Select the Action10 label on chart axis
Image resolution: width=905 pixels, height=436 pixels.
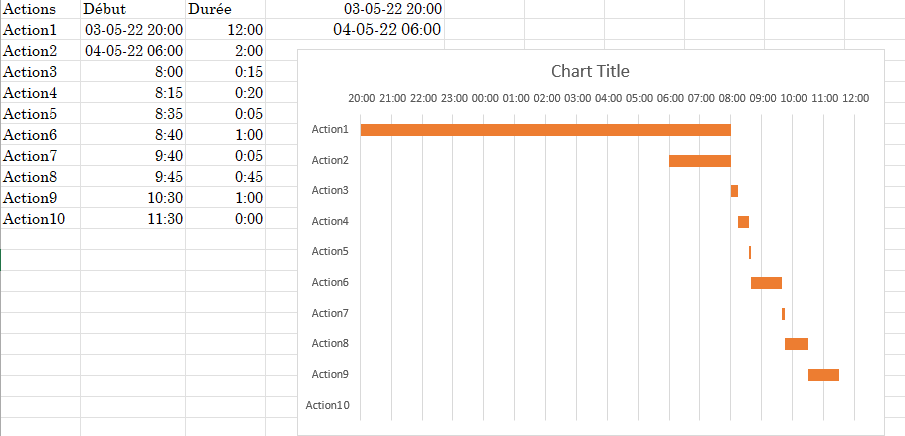pyautogui.click(x=328, y=405)
